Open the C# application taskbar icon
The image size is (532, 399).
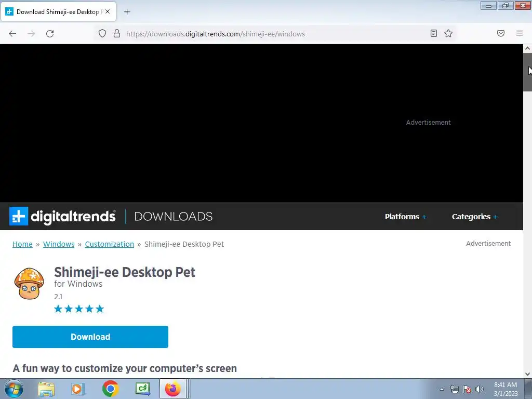pos(142,389)
